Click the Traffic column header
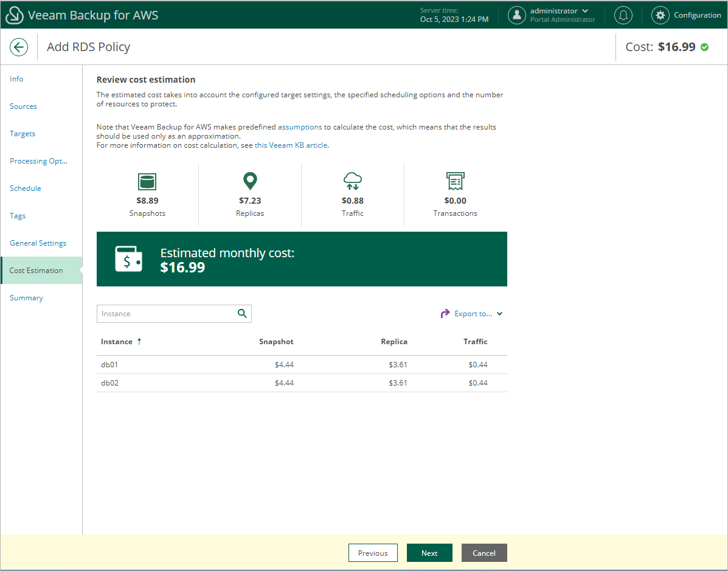This screenshot has width=728, height=571. 476,342
